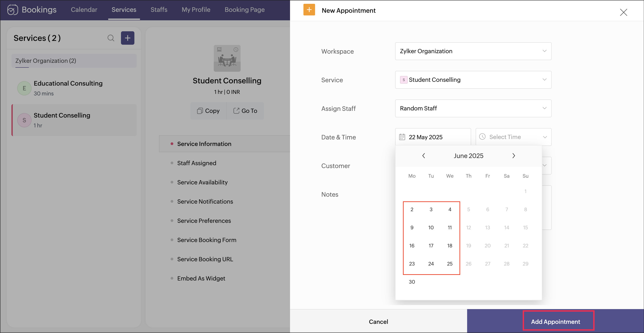Screen dimensions: 644x333
Task: Pick June 17 in the calendar
Action: click(431, 246)
